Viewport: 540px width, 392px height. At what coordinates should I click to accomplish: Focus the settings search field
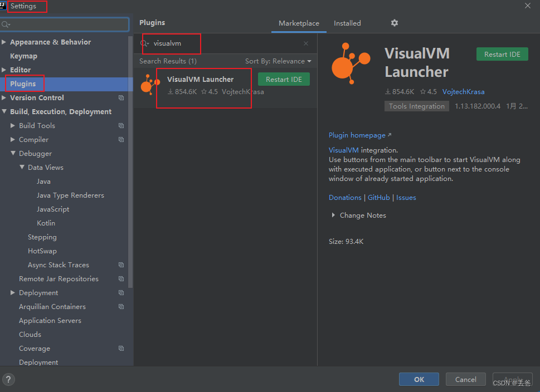(65, 24)
